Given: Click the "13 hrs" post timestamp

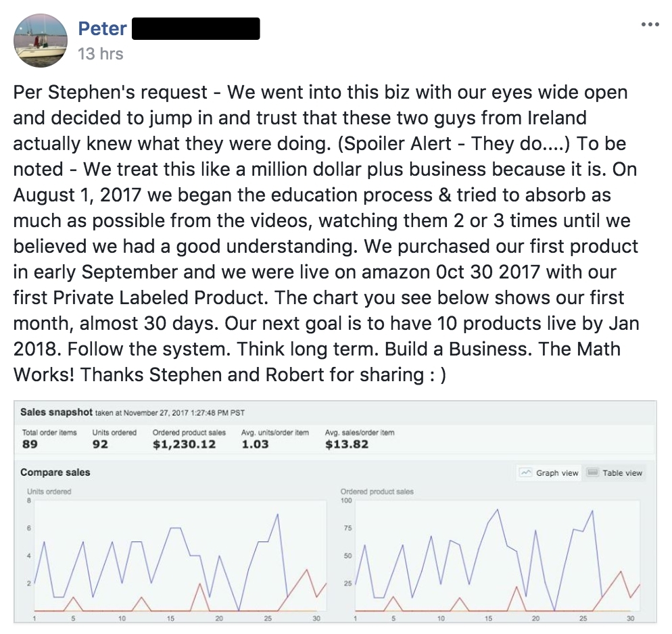Looking at the screenshot, I should click(101, 53).
